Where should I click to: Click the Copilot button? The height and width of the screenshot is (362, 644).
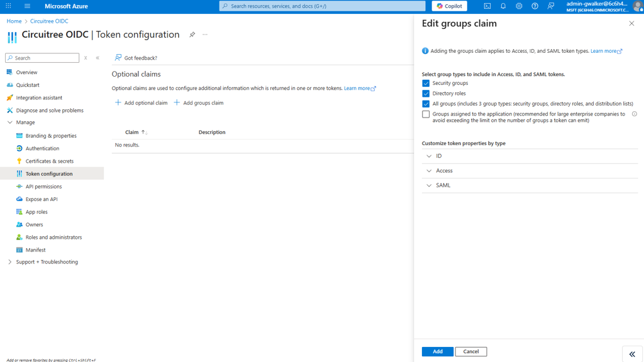(x=449, y=6)
